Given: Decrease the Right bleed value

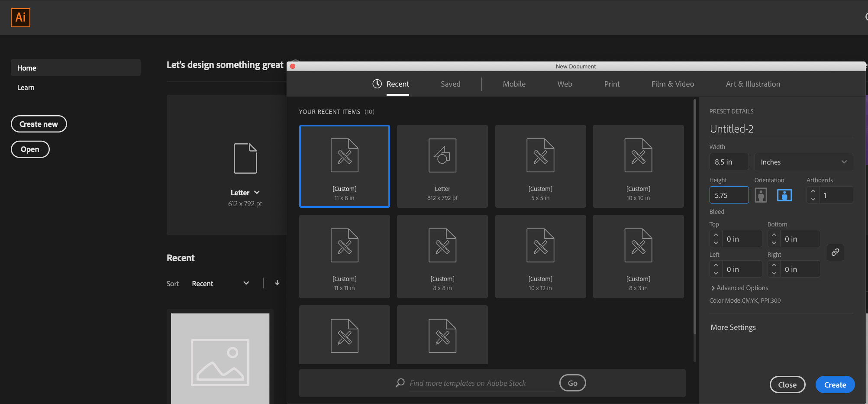Looking at the screenshot, I should click(774, 273).
